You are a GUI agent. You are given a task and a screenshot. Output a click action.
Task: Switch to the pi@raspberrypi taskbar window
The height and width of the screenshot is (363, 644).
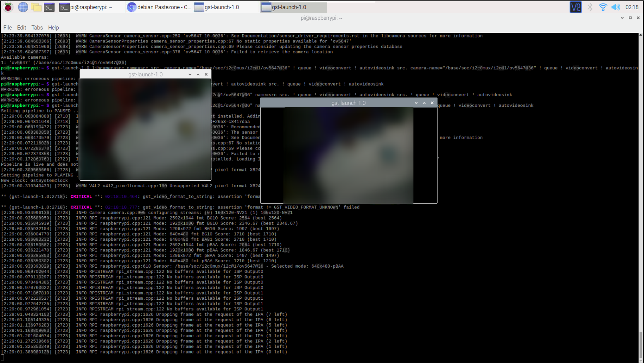click(x=88, y=7)
